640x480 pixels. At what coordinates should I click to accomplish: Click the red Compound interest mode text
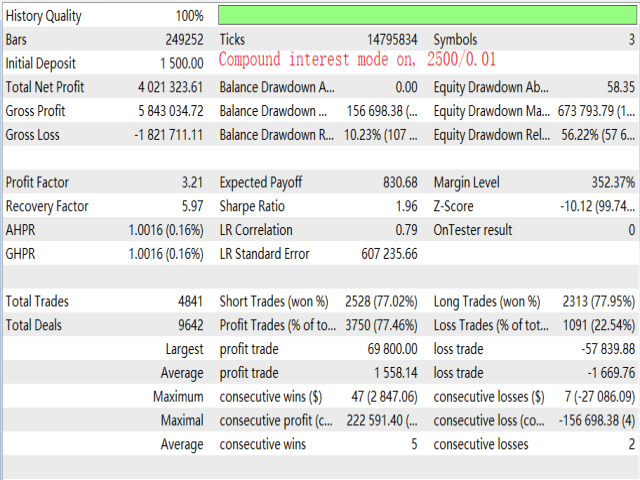pyautogui.click(x=357, y=60)
